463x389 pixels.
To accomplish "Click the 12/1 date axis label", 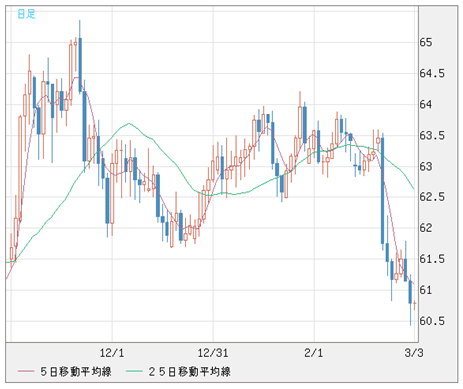I will [x=112, y=353].
